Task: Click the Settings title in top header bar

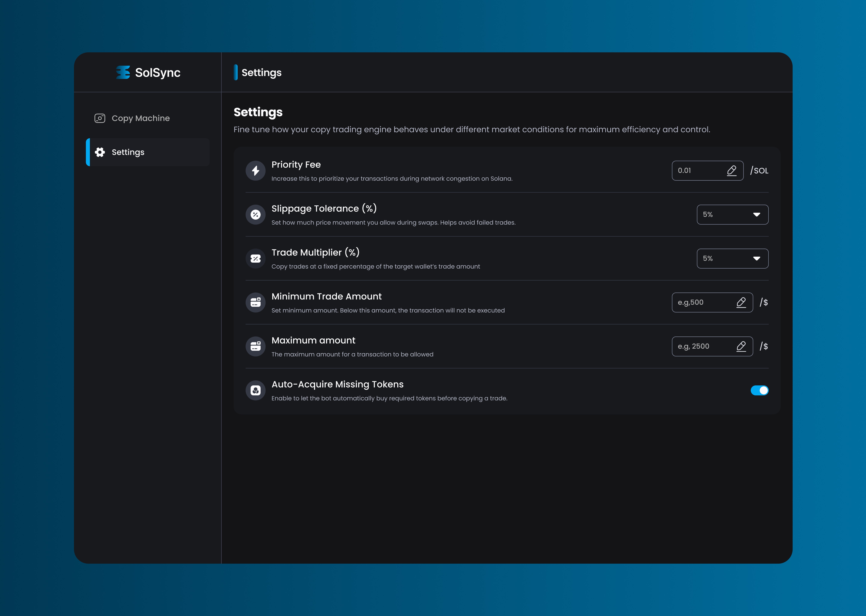Action: (x=262, y=72)
